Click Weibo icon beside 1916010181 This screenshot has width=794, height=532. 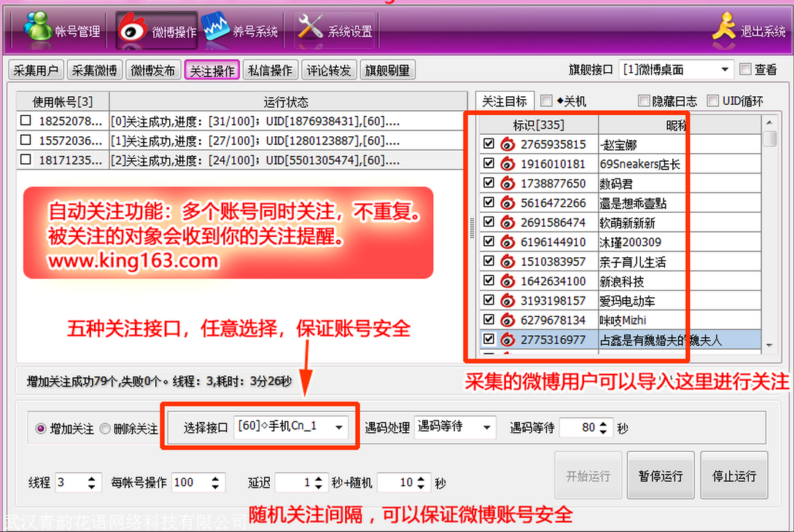[x=507, y=164]
